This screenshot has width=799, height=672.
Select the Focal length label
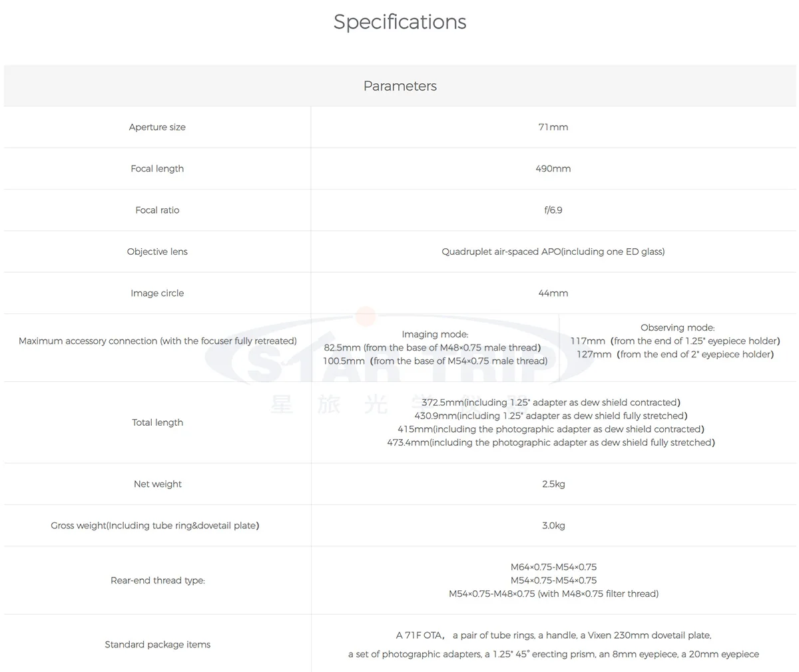(x=157, y=168)
